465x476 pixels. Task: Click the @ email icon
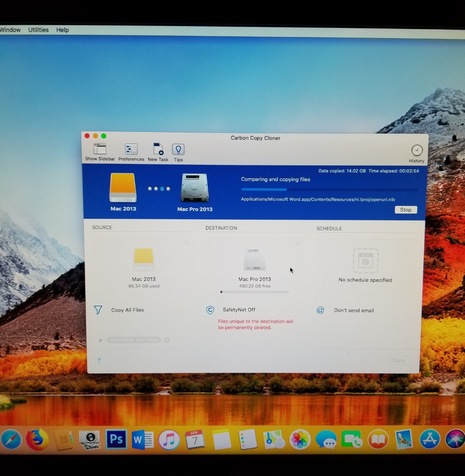[320, 310]
